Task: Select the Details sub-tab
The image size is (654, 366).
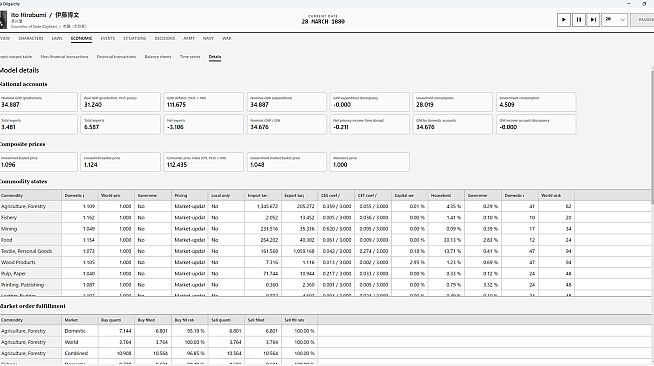Action: click(215, 57)
